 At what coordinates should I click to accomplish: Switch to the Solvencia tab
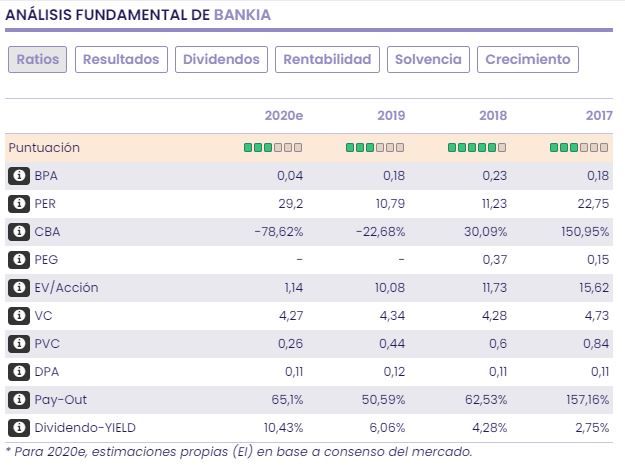[428, 59]
